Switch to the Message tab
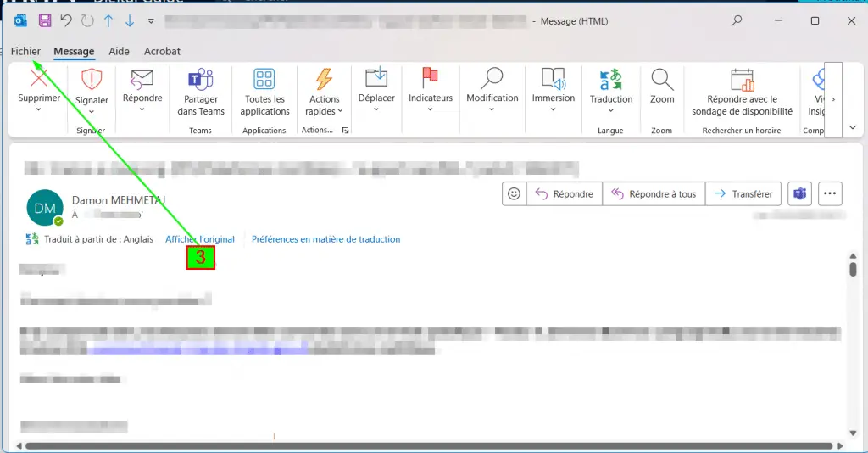 click(x=74, y=51)
